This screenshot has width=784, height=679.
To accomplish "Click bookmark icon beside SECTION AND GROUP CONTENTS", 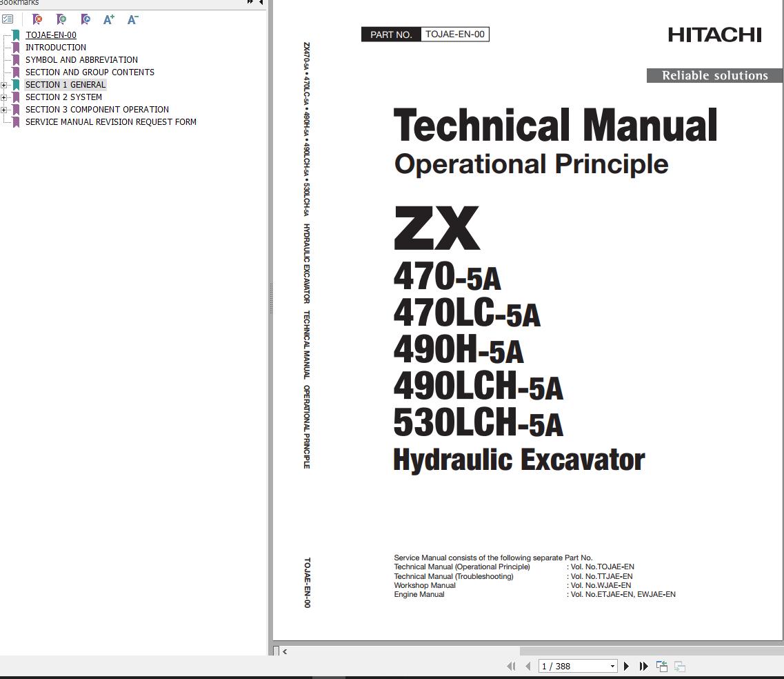I will (x=16, y=72).
